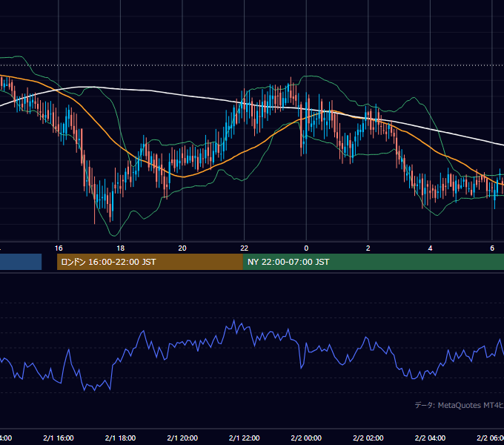Click the 2/1 22:00 date label
The height and width of the screenshot is (445, 504).
245,438
